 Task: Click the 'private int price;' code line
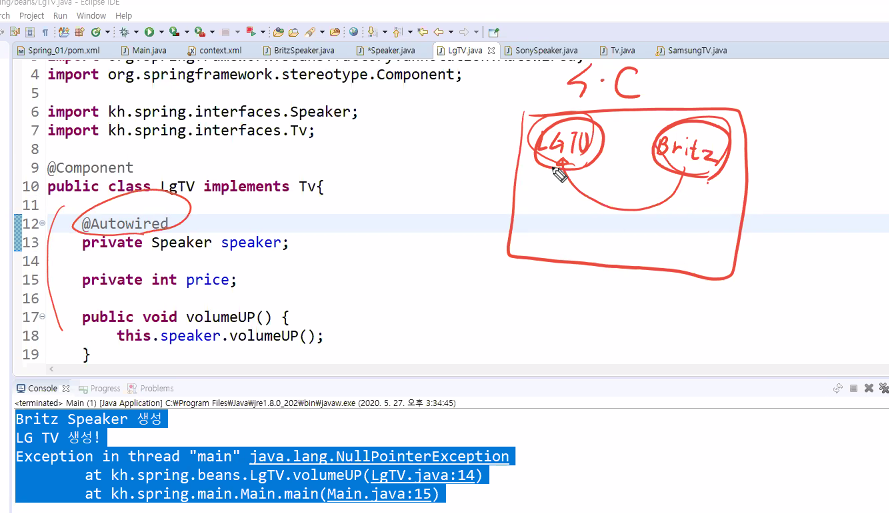click(159, 280)
